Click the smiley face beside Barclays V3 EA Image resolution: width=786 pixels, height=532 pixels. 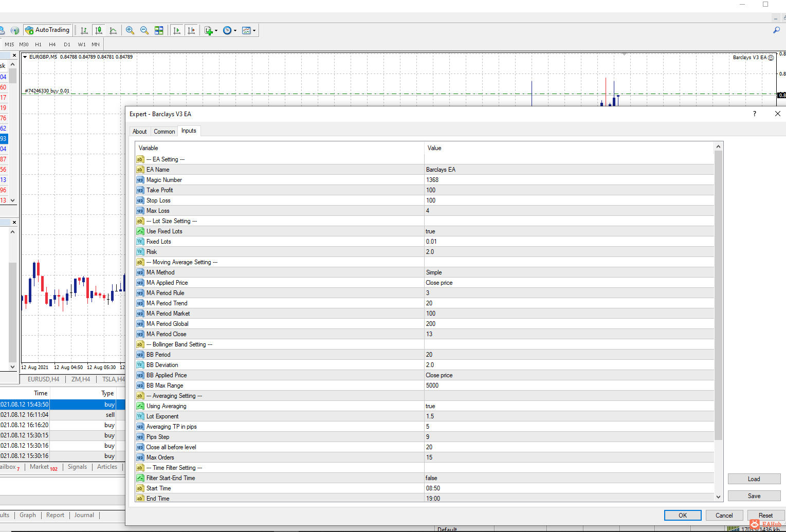(771, 58)
